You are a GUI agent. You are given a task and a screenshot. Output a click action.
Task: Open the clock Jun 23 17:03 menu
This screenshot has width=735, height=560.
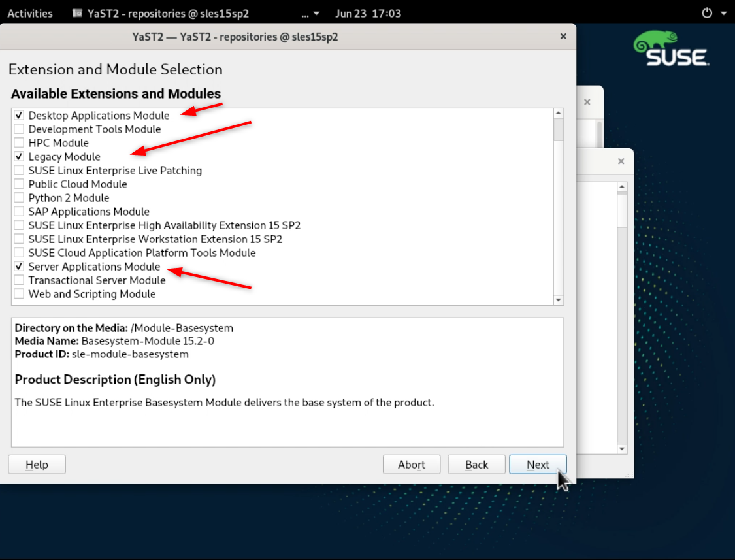tap(368, 13)
